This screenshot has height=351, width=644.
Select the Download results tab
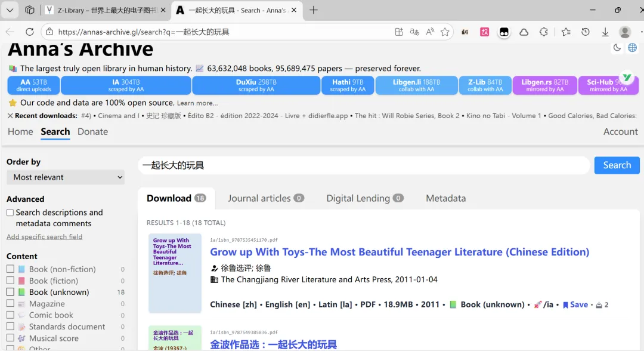176,199
